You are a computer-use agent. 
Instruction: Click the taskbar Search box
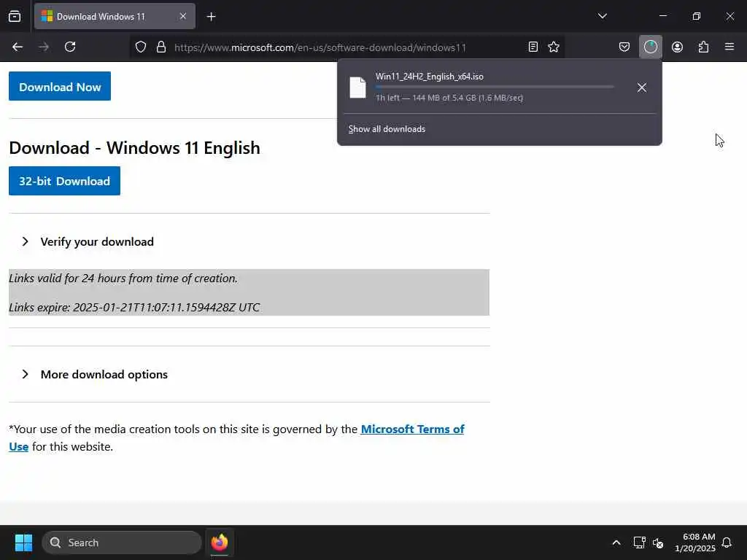click(122, 542)
